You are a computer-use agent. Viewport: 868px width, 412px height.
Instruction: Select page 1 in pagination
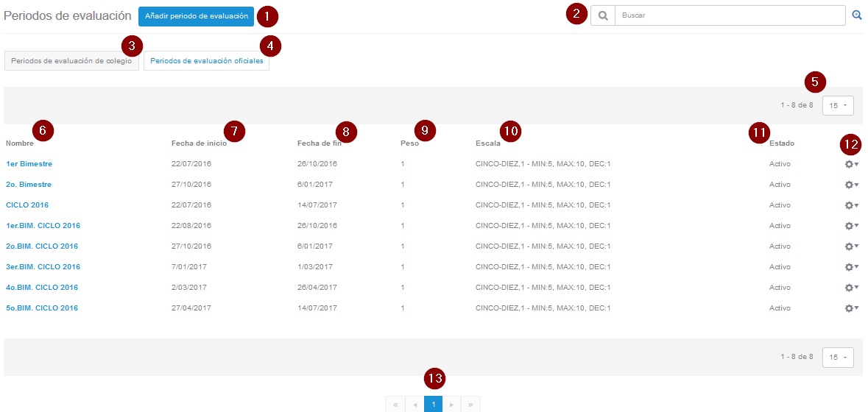pyautogui.click(x=434, y=405)
